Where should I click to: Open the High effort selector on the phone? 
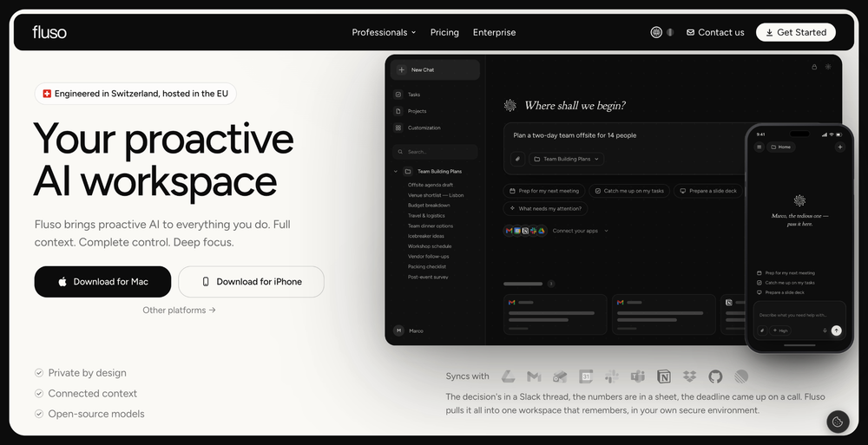click(x=780, y=330)
